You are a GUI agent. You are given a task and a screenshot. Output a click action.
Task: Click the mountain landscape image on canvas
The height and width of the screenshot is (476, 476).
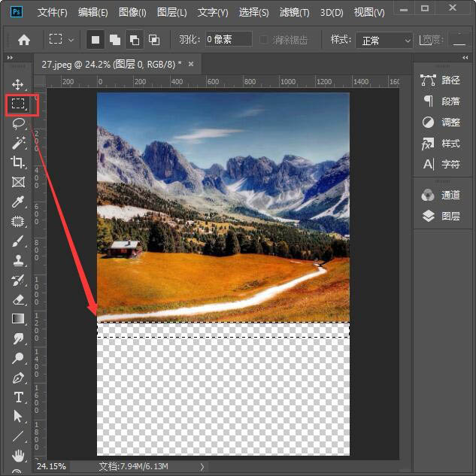point(223,207)
